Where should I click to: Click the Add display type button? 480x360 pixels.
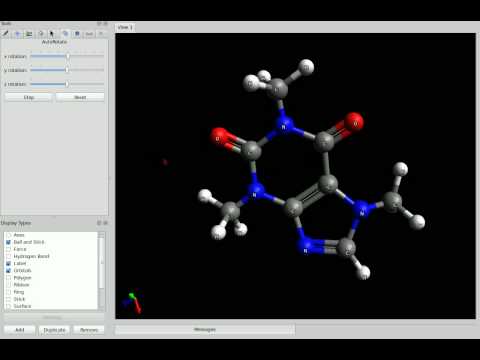point(20,330)
